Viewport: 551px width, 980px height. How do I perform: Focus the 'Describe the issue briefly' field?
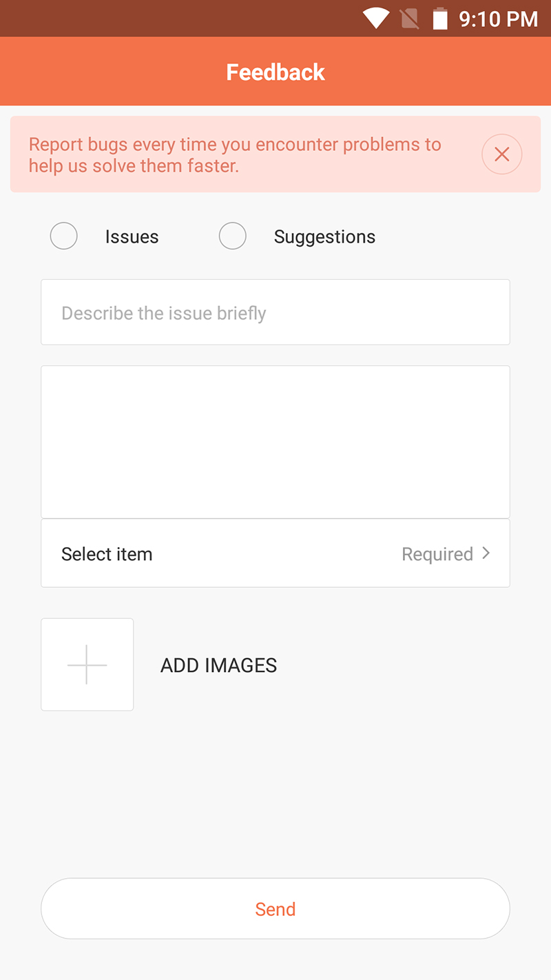275,313
